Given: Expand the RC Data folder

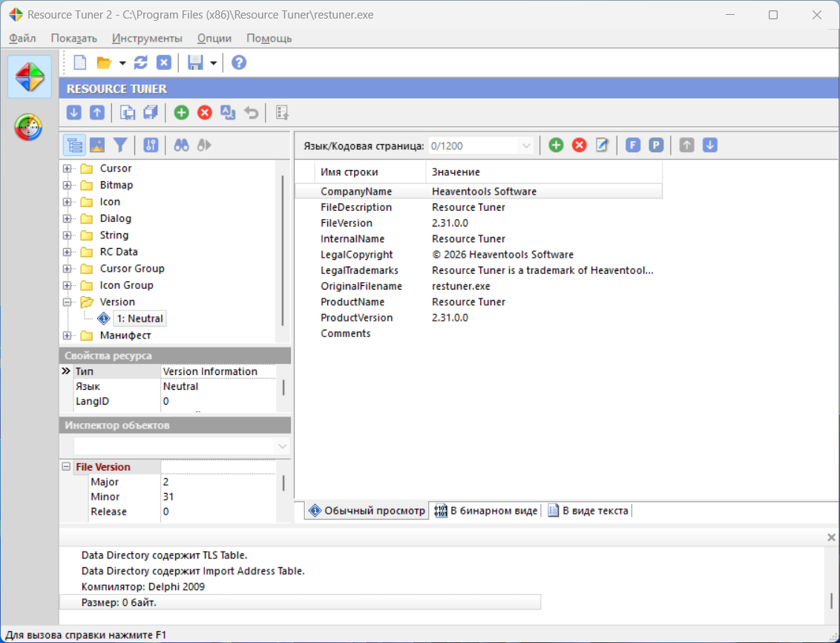Looking at the screenshot, I should tap(67, 252).
